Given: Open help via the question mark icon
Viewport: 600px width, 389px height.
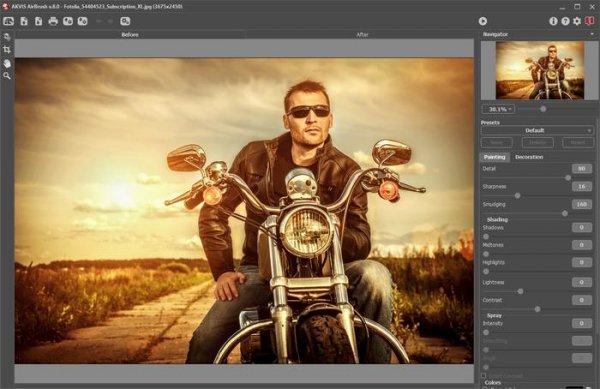Looking at the screenshot, I should pos(565,21).
